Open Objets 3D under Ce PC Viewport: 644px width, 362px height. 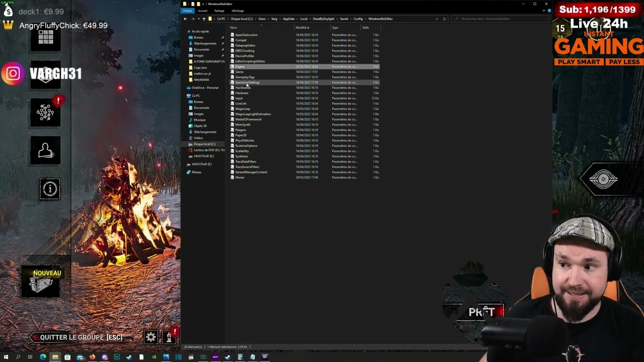tap(200, 126)
